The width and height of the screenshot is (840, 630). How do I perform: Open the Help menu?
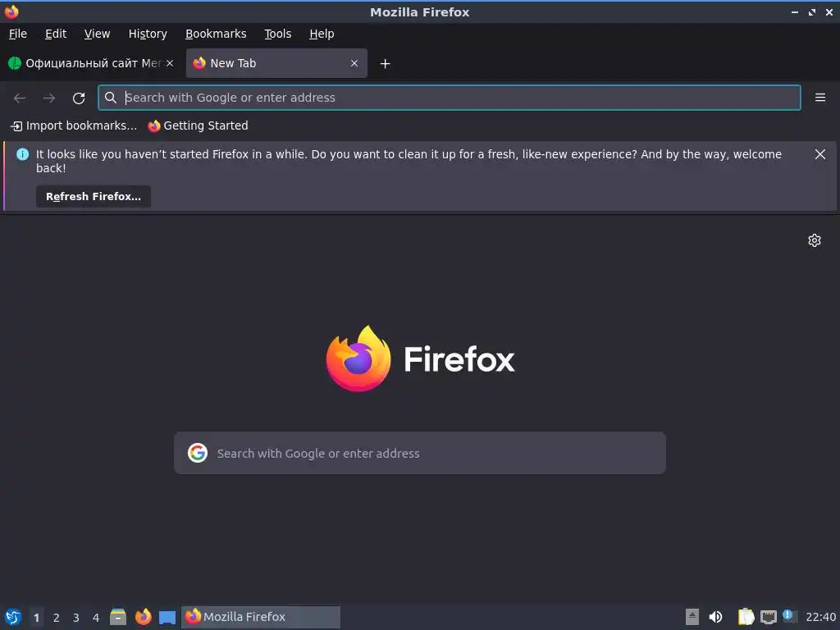point(322,34)
